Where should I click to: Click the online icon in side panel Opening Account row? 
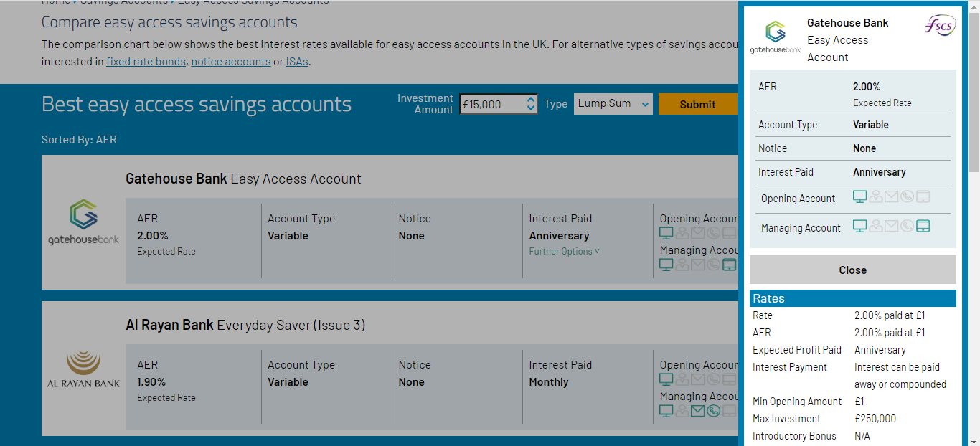click(x=859, y=197)
